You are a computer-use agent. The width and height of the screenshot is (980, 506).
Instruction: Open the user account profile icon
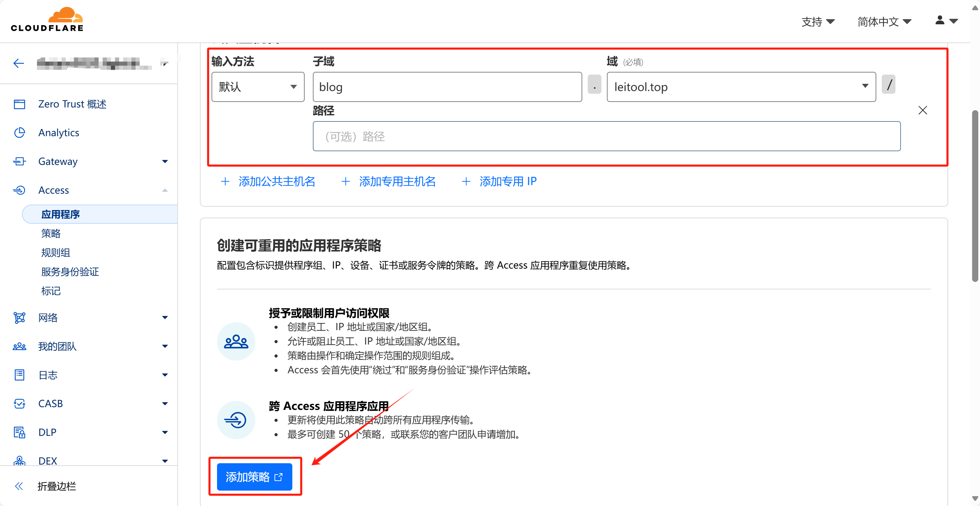coord(940,20)
